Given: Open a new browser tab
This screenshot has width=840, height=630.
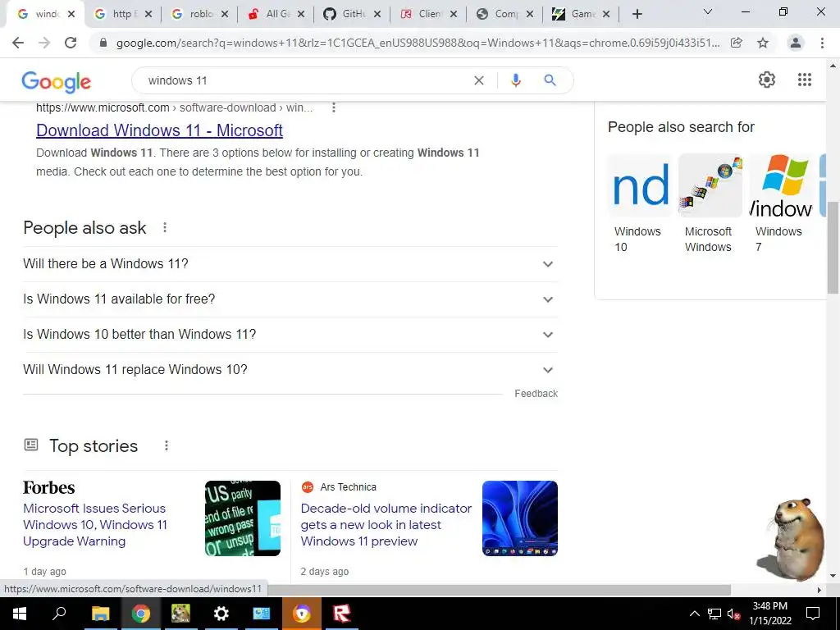Looking at the screenshot, I should (x=637, y=14).
